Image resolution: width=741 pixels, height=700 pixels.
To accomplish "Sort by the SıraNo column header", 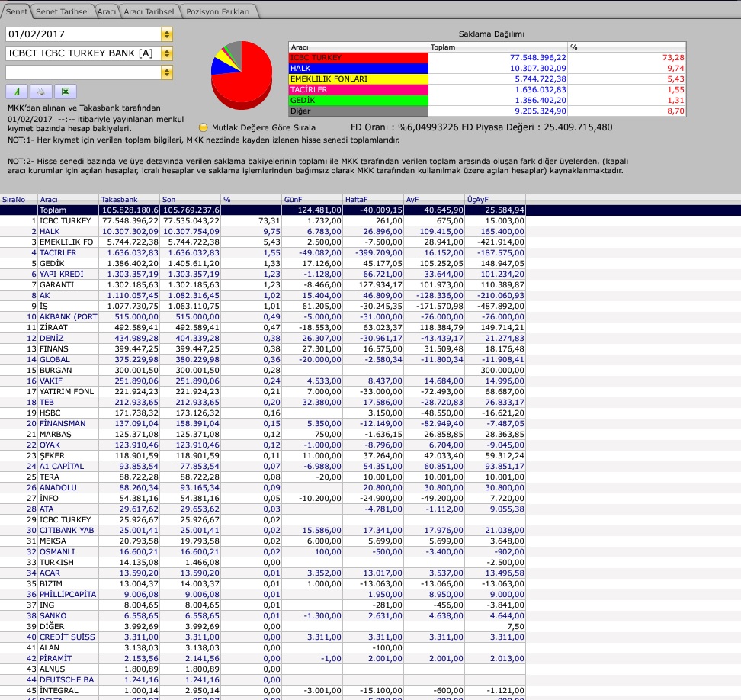I will point(18,200).
